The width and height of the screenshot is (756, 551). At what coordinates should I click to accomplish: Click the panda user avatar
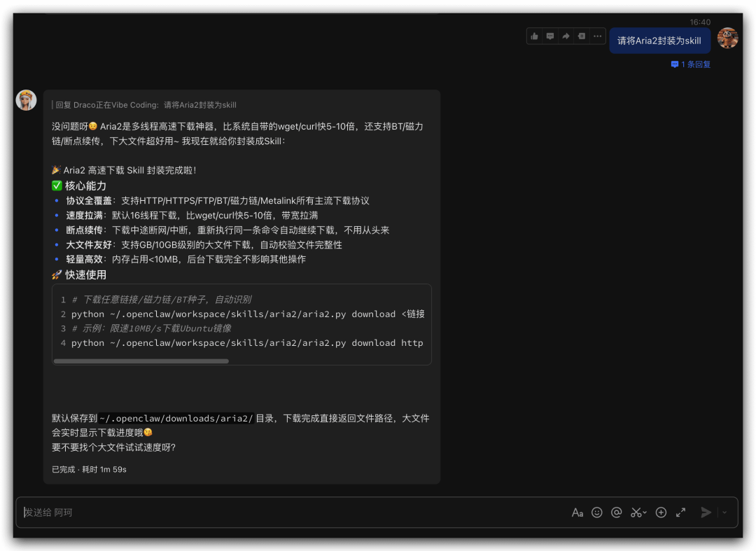[x=727, y=39]
